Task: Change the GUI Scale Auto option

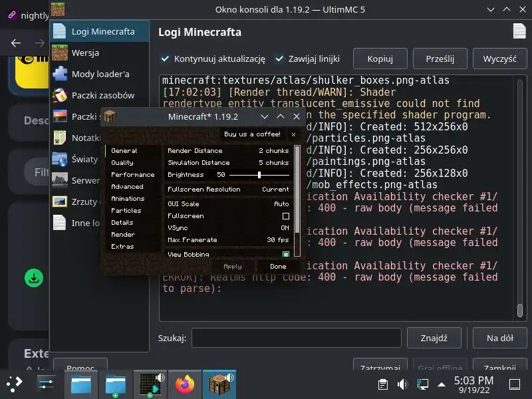Action: (228, 204)
